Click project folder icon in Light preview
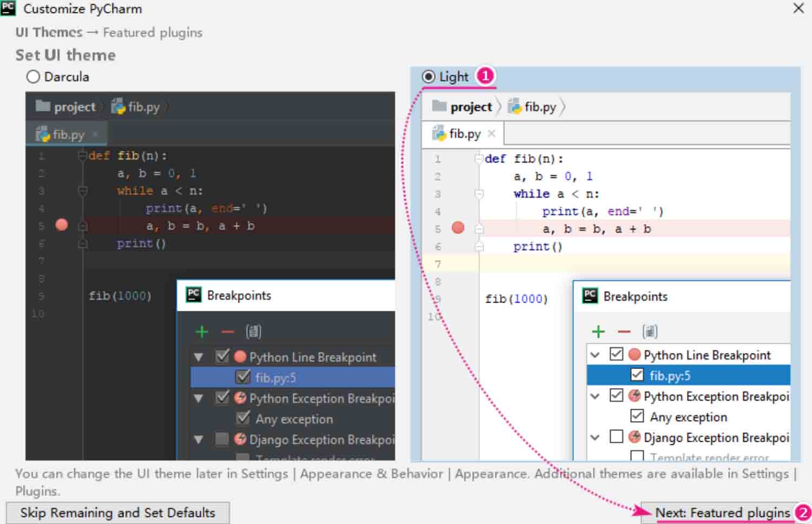This screenshot has height=524, width=812. click(x=439, y=106)
